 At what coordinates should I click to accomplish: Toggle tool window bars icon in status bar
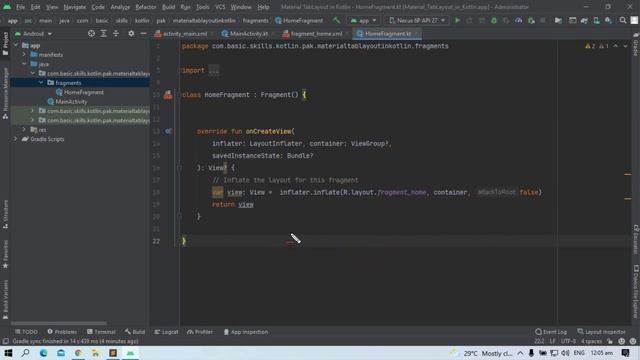(x=5, y=341)
